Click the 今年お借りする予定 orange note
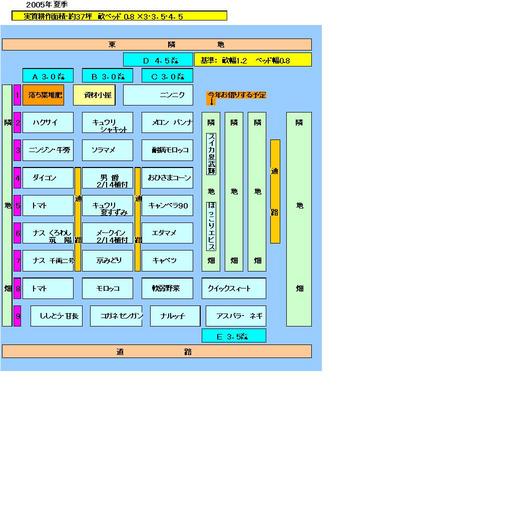Screen dimensions: 517x523 (x=236, y=96)
